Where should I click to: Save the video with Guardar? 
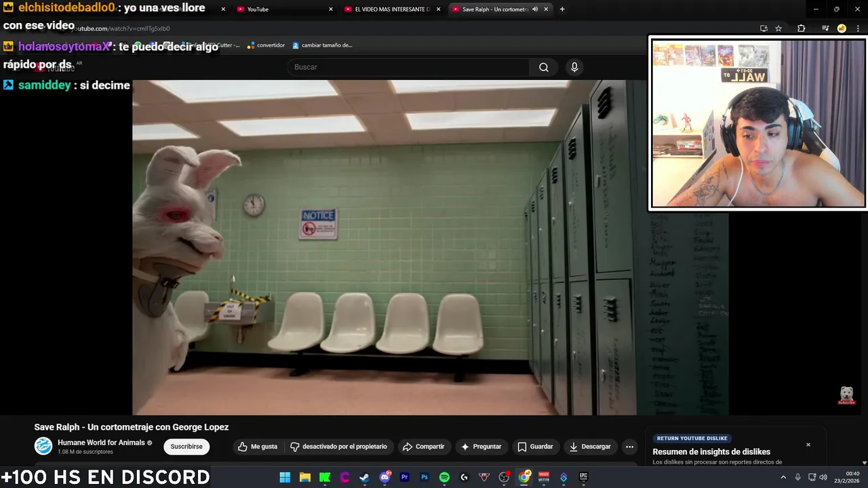click(535, 447)
